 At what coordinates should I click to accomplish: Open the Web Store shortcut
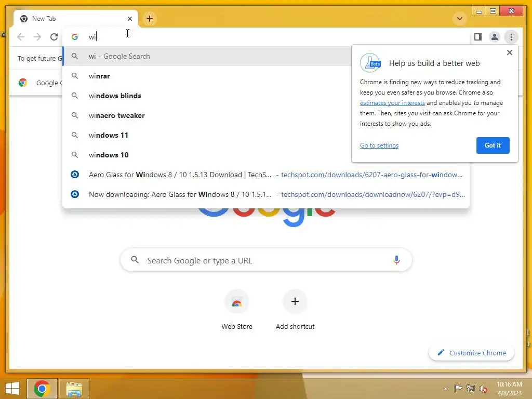[x=237, y=311]
